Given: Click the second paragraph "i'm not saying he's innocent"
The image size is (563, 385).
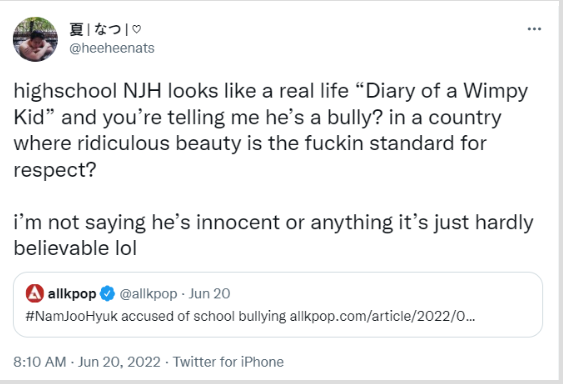Looking at the screenshot, I should [273, 235].
